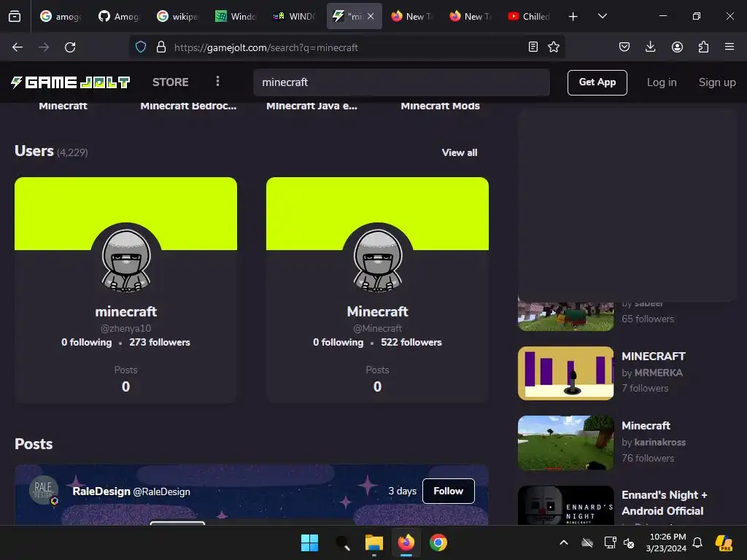Toggle reader view icon in address bar
This screenshot has width=747, height=560.
533,47
